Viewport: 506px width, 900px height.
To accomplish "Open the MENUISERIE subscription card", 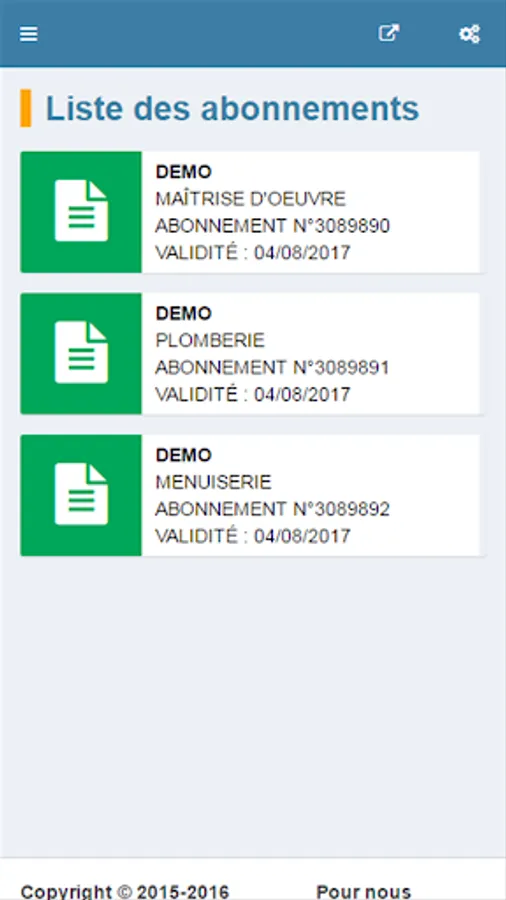I will pos(250,495).
